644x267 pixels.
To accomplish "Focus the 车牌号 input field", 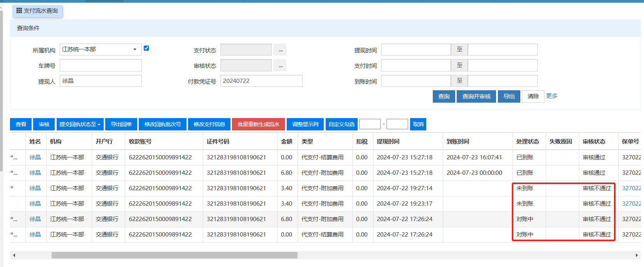I will 101,66.
